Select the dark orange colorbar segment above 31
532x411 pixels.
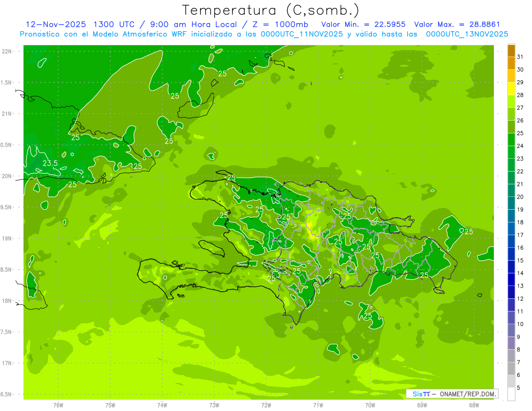(511, 51)
